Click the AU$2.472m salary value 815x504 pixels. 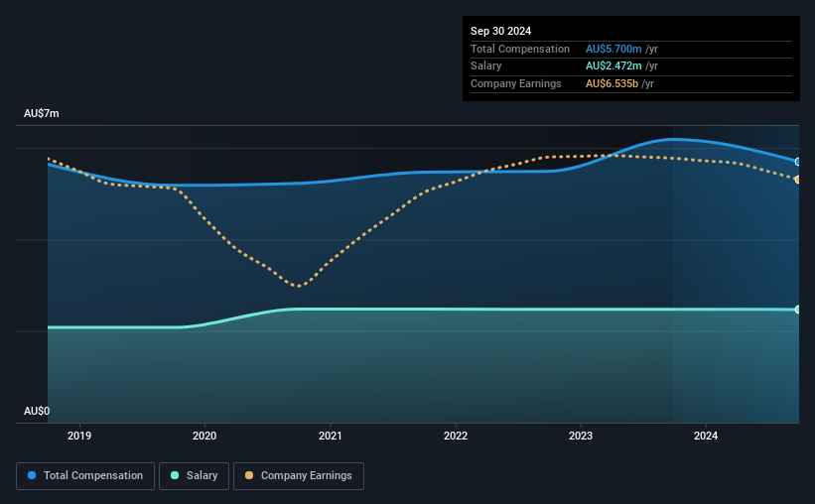613,66
